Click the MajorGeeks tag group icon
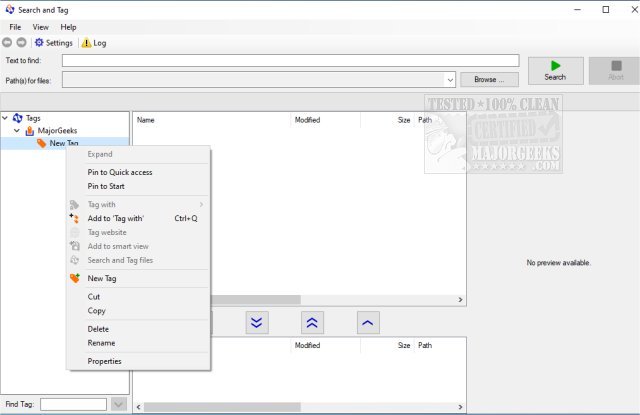 coord(29,131)
